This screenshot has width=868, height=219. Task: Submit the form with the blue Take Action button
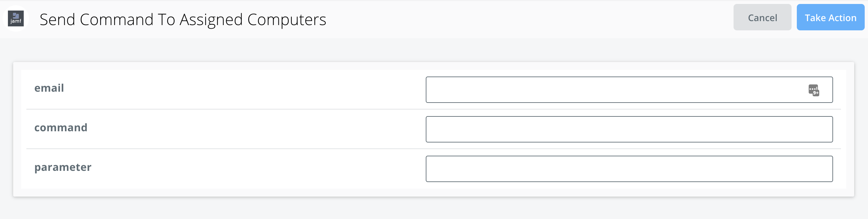tap(830, 17)
